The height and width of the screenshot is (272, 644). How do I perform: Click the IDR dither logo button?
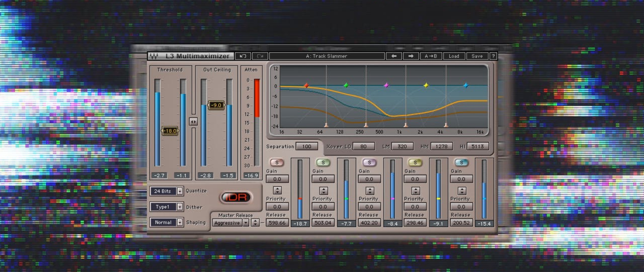tap(236, 197)
